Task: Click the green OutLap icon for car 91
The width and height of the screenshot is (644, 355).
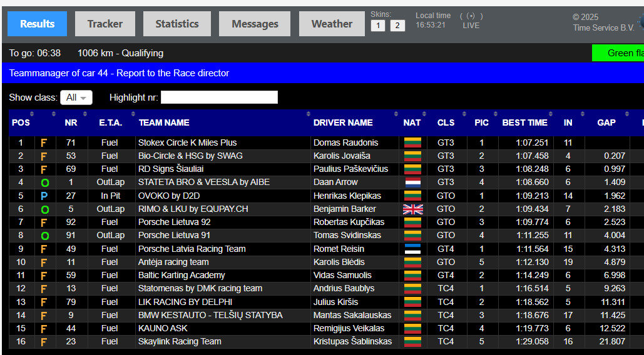Action: (x=45, y=236)
